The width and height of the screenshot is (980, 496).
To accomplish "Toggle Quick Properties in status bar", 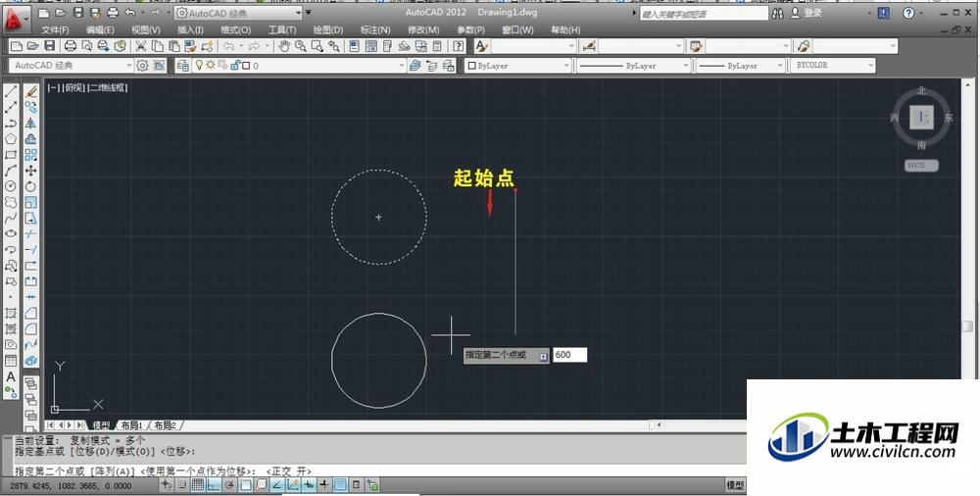I will 357,485.
